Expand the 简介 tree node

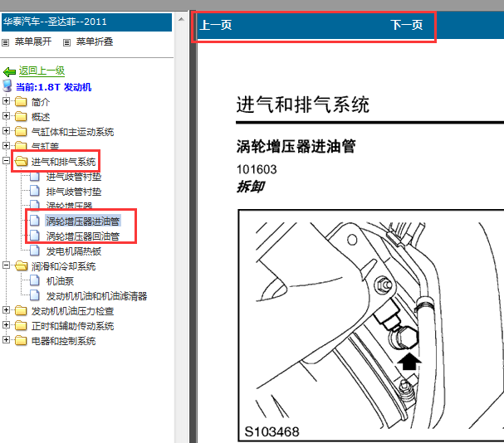coord(6,101)
